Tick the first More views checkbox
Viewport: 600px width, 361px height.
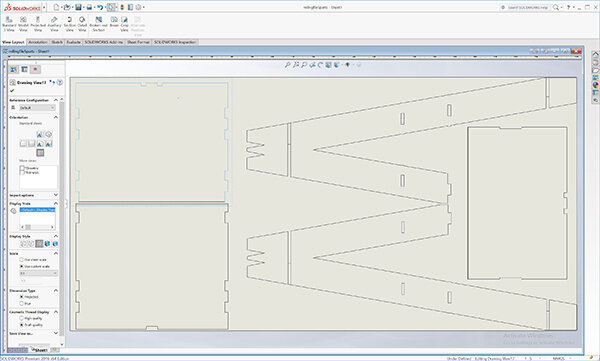[x=22, y=168]
